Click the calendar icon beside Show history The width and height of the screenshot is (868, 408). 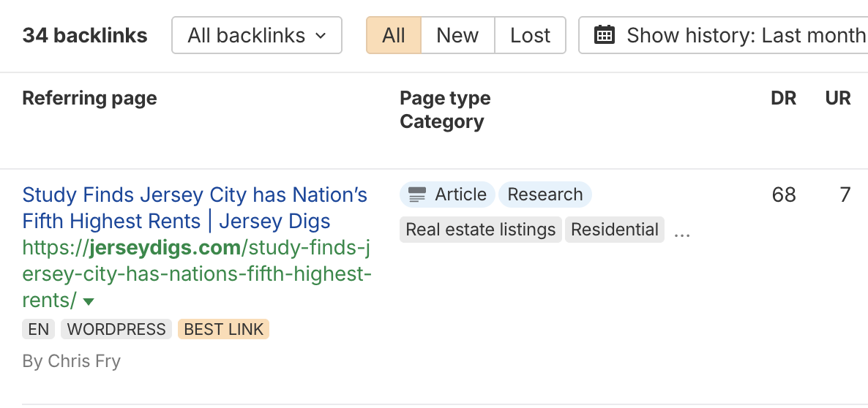point(604,35)
